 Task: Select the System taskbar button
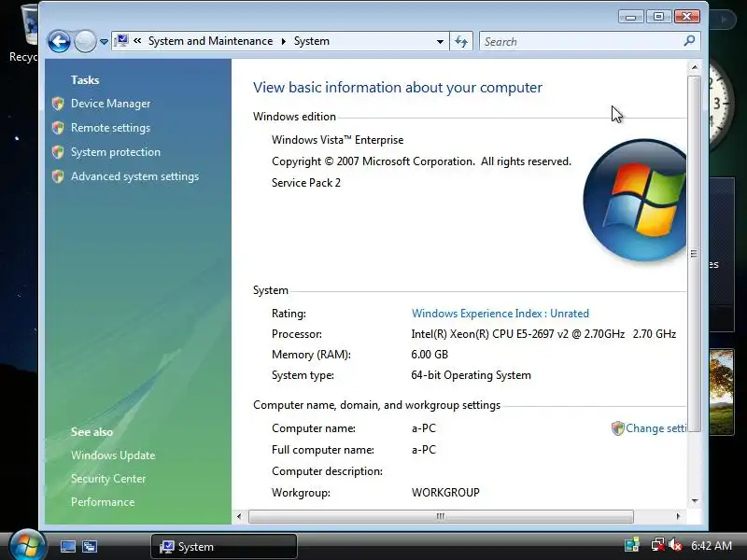(x=224, y=546)
